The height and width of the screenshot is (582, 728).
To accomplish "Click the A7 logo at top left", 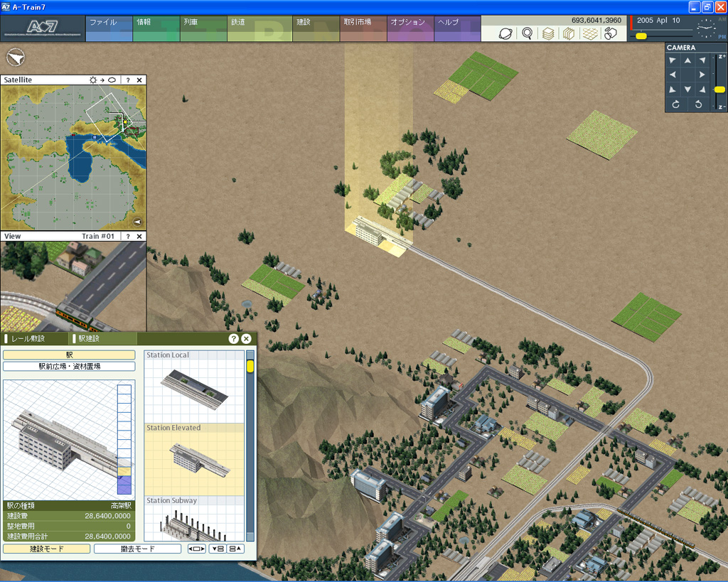I will 42,28.
